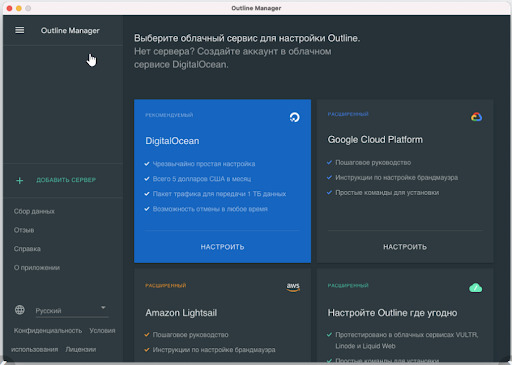Select Сбор данных in sidebar

point(34,211)
